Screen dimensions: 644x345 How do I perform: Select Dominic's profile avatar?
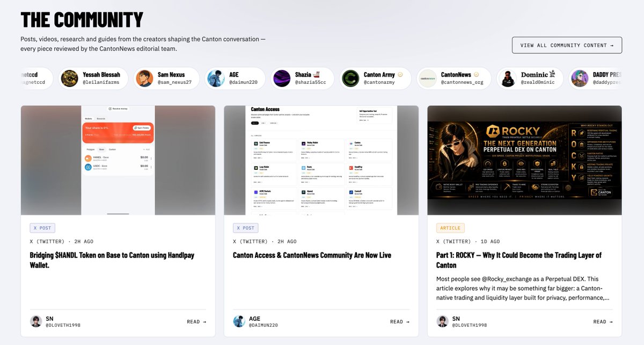coord(508,78)
